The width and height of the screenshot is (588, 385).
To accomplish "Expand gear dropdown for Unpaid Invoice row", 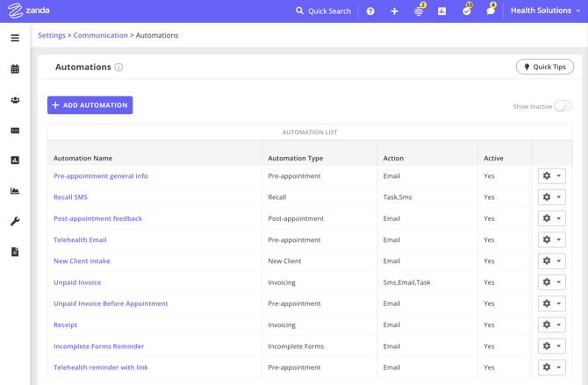I will click(551, 282).
